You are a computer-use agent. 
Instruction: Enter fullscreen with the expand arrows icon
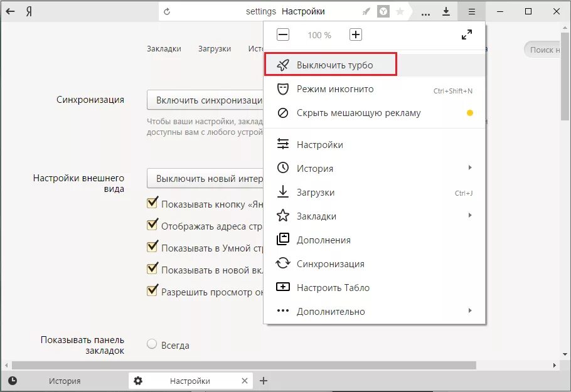coord(467,34)
